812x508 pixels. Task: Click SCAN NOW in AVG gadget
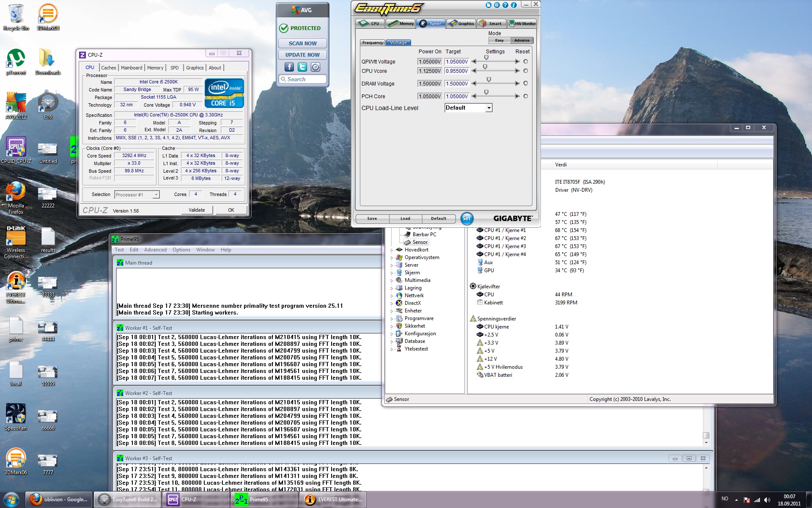pos(302,43)
